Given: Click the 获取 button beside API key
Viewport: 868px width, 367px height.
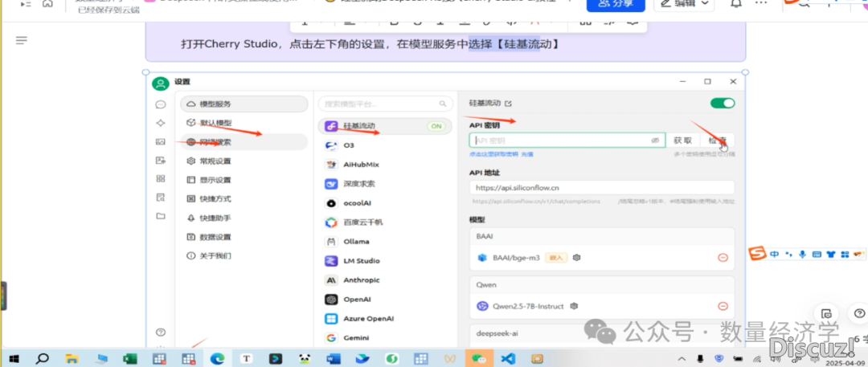Looking at the screenshot, I should click(x=682, y=141).
